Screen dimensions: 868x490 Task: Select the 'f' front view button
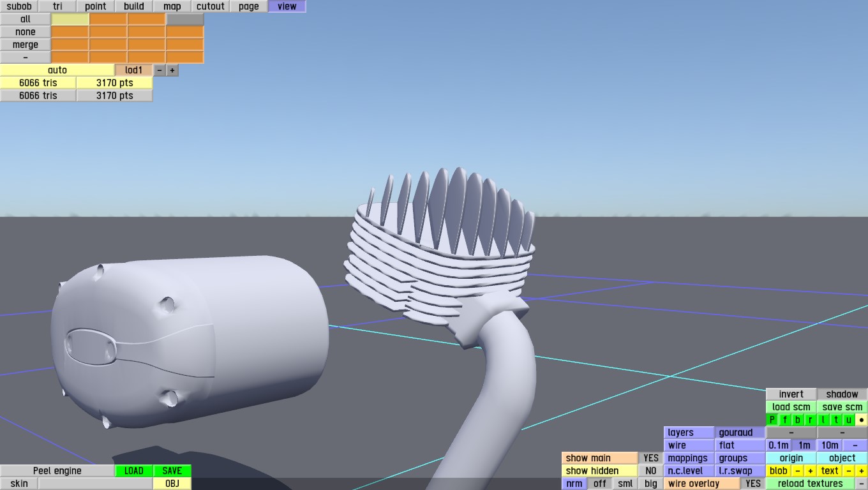[x=785, y=420]
